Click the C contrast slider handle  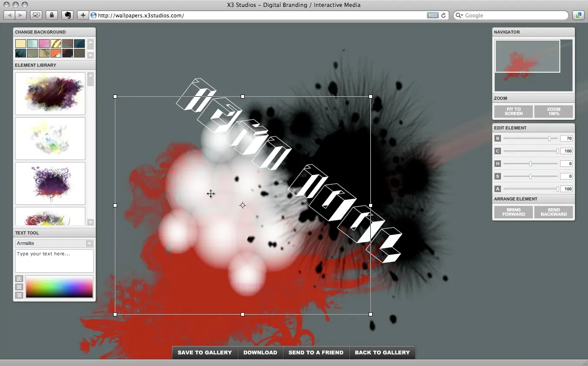557,151
